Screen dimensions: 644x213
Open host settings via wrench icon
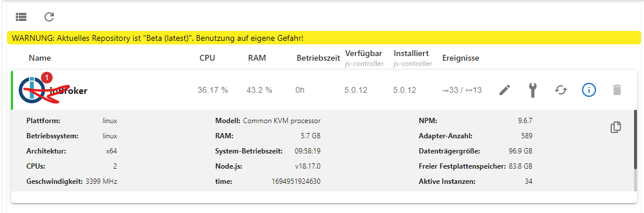(532, 90)
